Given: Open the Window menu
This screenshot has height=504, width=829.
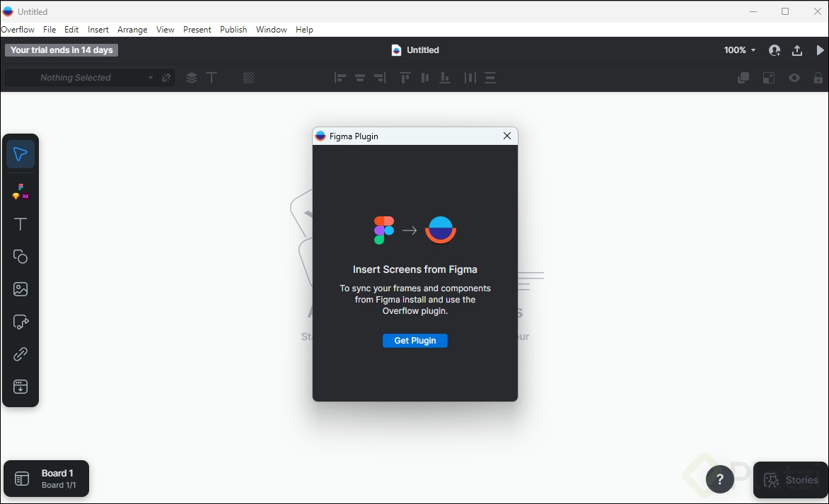Looking at the screenshot, I should click(271, 30).
